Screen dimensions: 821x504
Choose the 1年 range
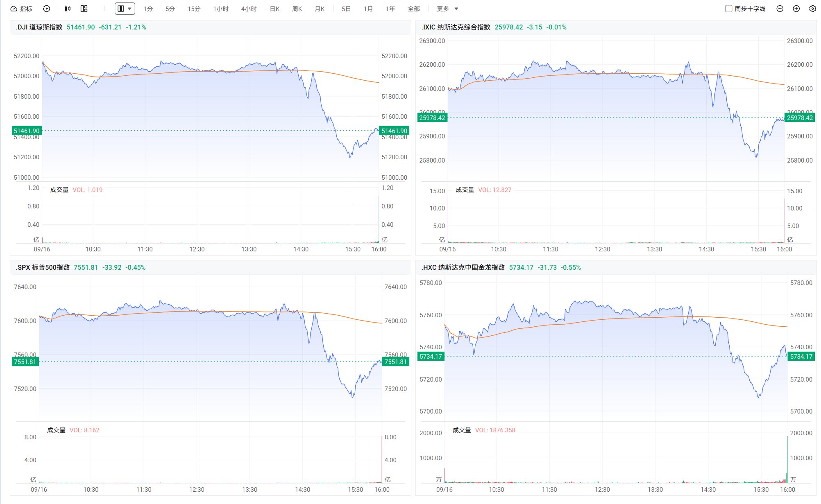coord(390,9)
